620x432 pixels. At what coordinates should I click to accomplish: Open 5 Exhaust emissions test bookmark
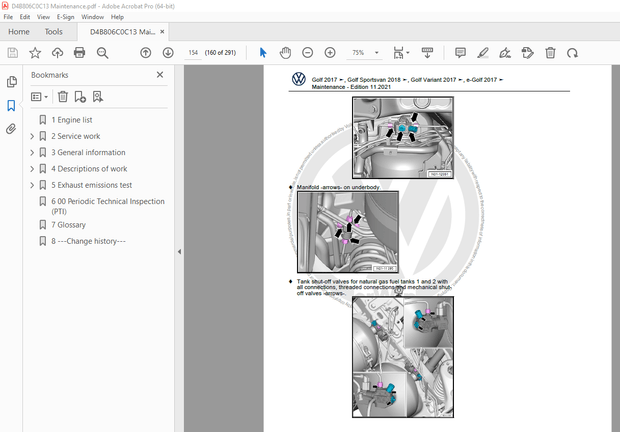point(91,185)
